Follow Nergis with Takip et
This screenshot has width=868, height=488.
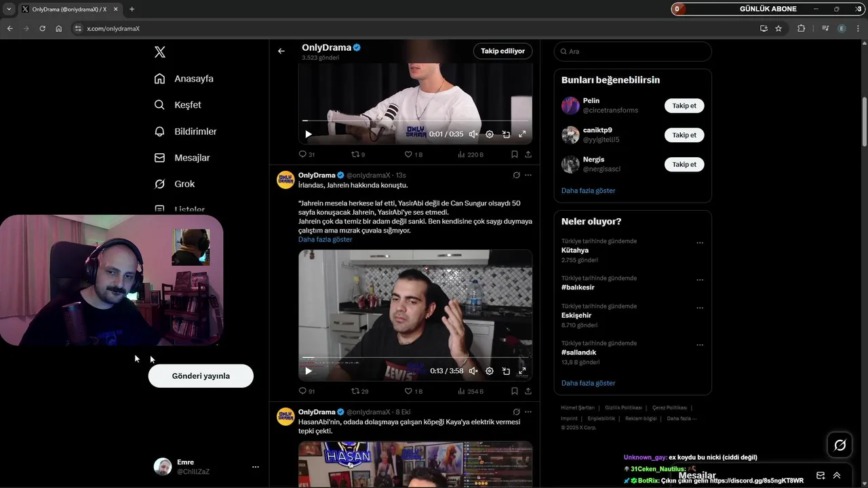click(684, 164)
